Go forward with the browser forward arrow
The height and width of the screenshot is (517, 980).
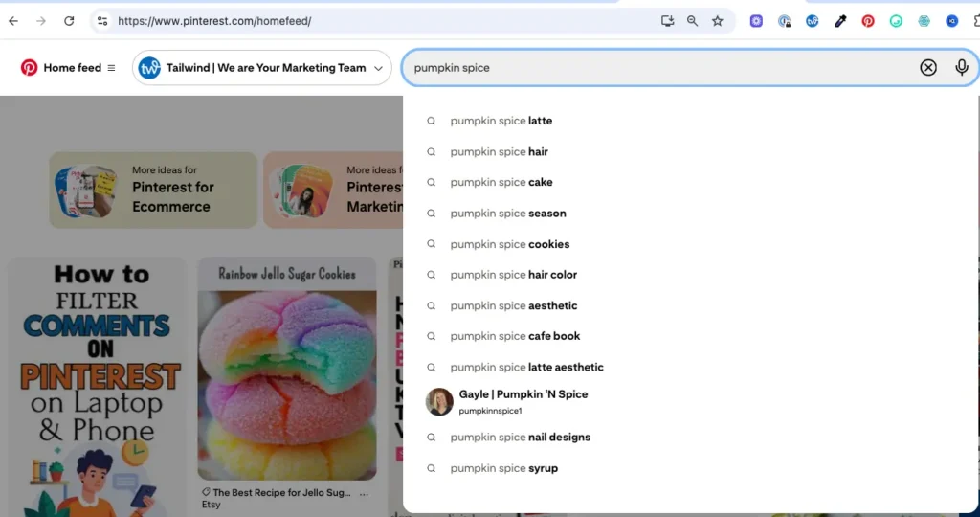coord(41,21)
